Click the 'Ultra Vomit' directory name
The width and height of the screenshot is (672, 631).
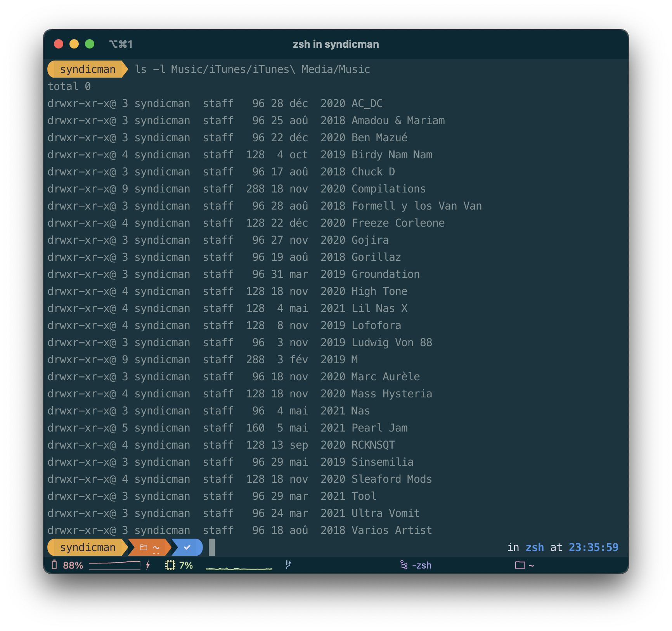pyautogui.click(x=386, y=513)
